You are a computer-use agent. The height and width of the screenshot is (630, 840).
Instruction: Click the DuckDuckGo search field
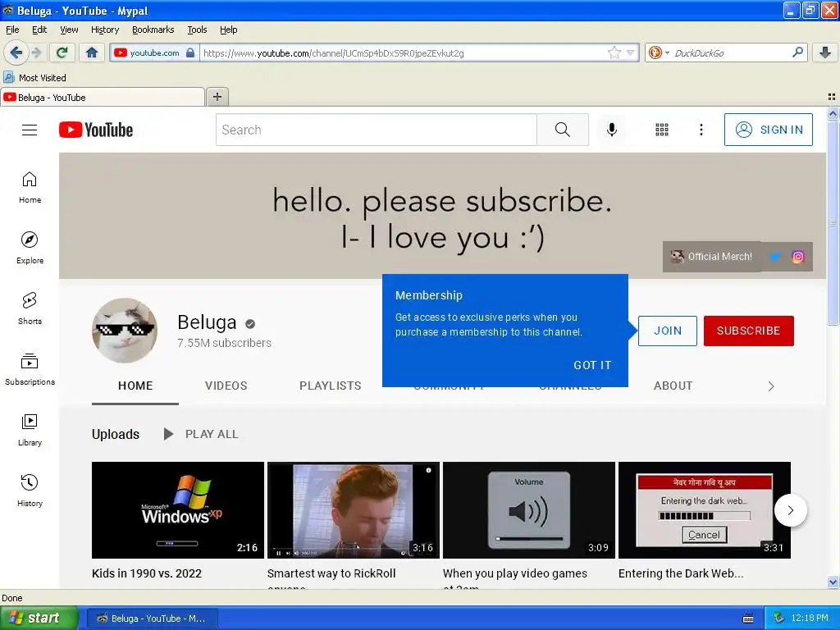[x=731, y=52]
